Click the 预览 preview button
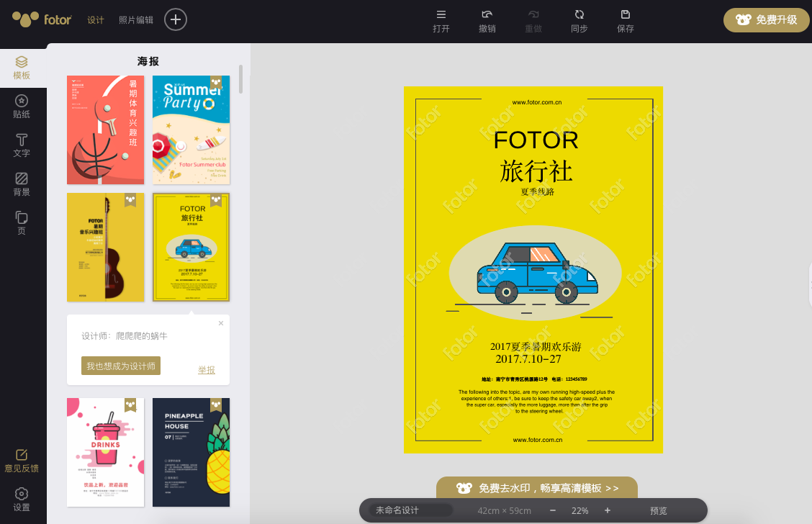Viewport: 812px width, 524px height. tap(659, 510)
